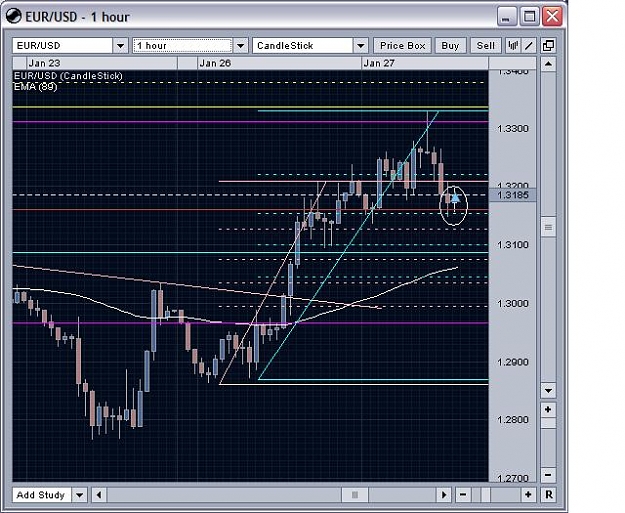This screenshot has height=513, width=625.
Task: Open the CandleStick chart type dropdown
Action: (360, 46)
